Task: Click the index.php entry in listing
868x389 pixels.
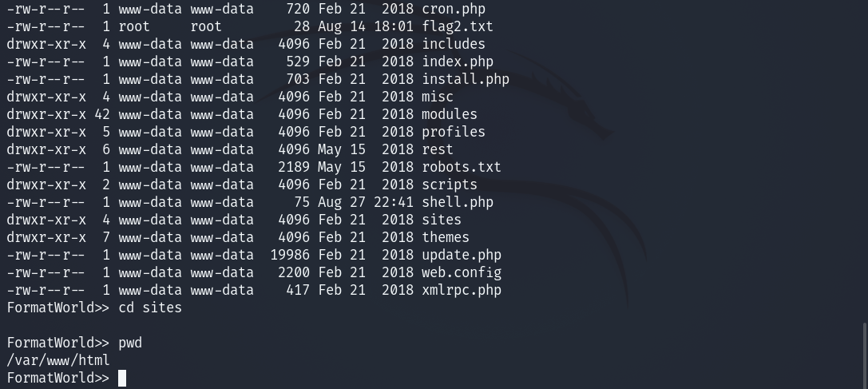Action: coord(458,62)
